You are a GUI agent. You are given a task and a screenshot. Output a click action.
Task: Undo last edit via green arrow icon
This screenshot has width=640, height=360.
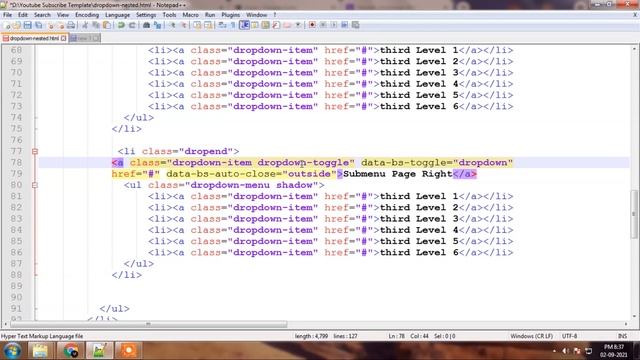121,25
